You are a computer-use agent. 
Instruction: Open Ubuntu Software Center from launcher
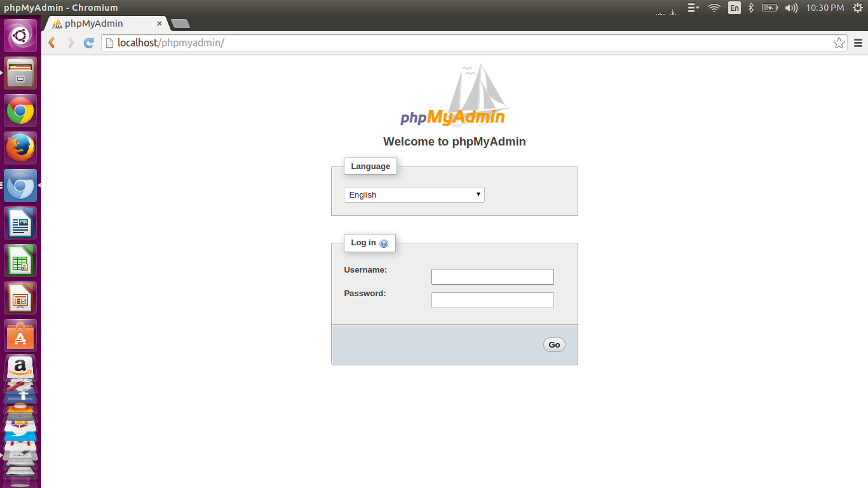(20, 335)
